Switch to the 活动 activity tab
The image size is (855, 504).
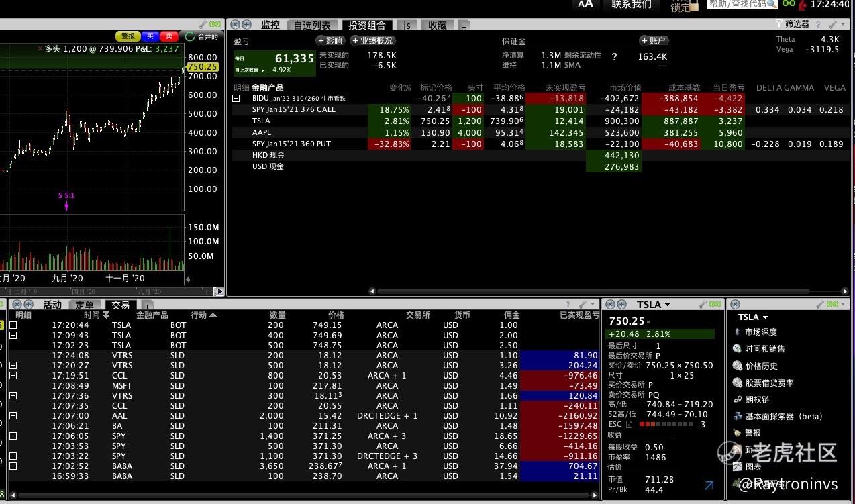[x=52, y=305]
